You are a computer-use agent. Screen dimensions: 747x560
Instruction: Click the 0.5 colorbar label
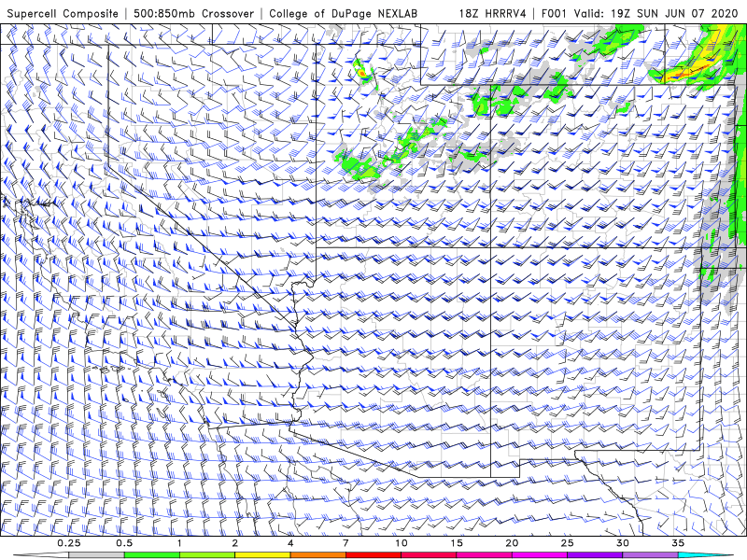pos(124,543)
